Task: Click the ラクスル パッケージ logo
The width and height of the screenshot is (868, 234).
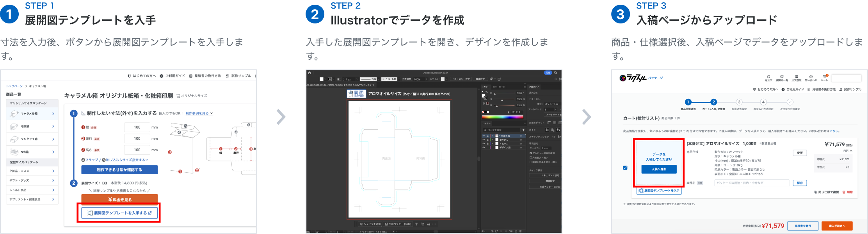Action: [641, 78]
